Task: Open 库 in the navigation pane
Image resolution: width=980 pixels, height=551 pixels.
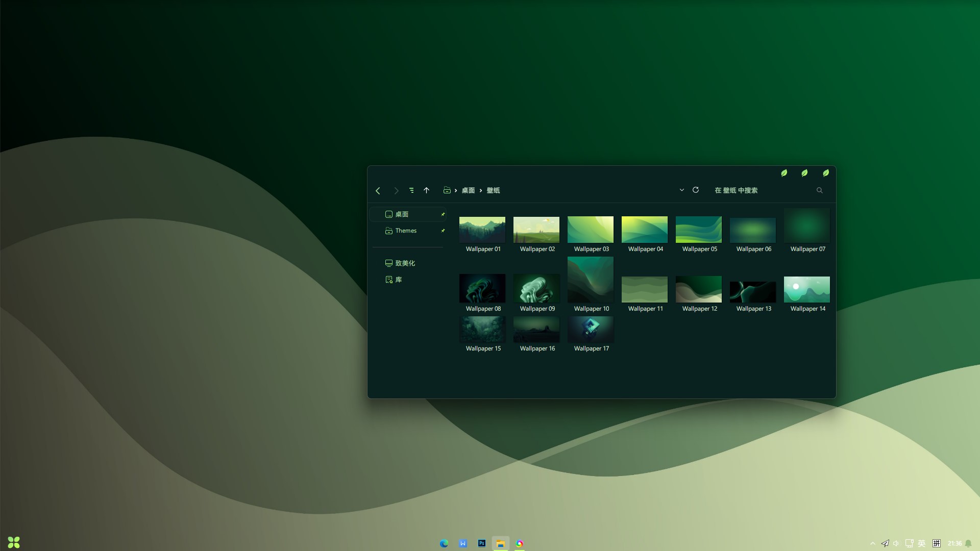Action: [398, 280]
